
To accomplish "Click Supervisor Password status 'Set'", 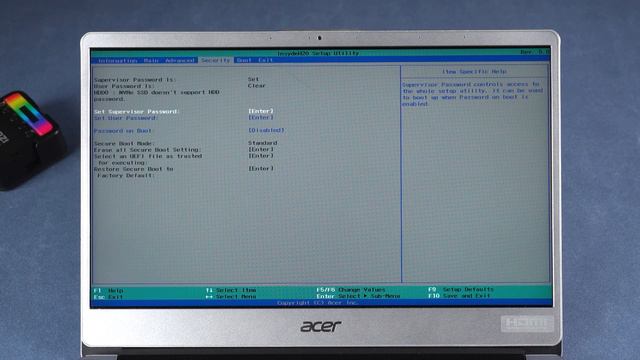I will pyautogui.click(x=253, y=80).
